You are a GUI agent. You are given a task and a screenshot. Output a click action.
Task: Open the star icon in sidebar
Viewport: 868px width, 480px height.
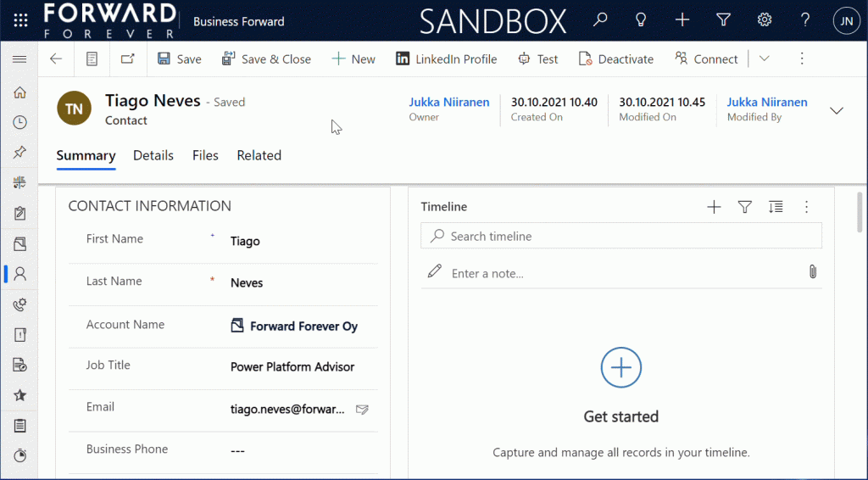(20, 395)
